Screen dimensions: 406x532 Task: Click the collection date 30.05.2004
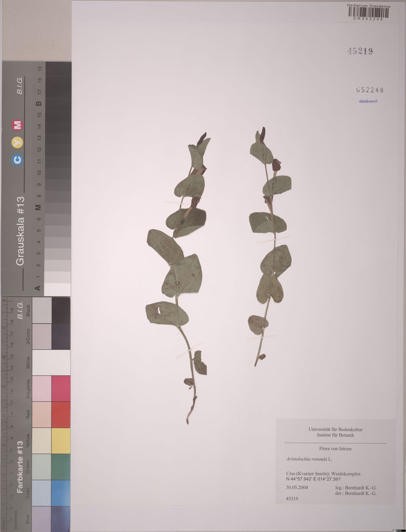(x=297, y=488)
